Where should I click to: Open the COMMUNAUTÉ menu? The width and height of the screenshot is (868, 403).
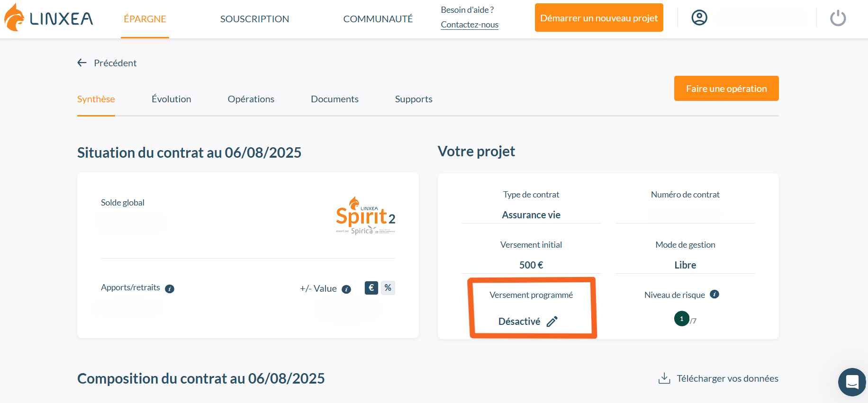[x=378, y=19]
